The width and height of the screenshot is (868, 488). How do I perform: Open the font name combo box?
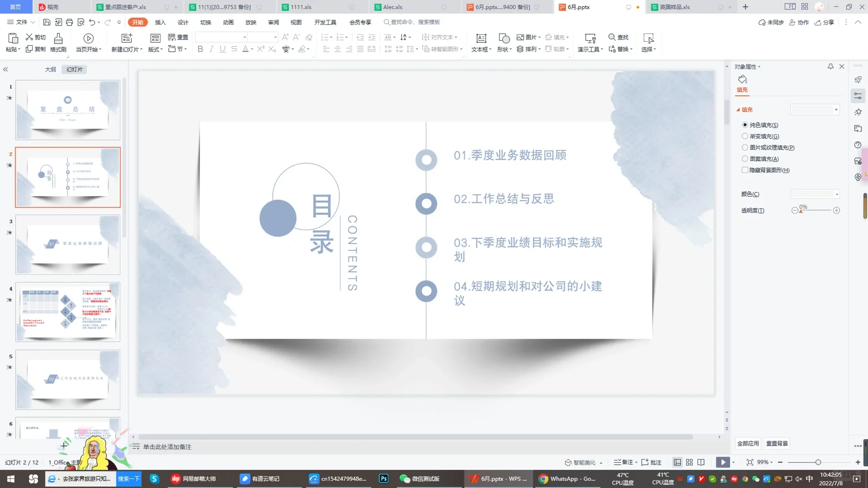(221, 37)
